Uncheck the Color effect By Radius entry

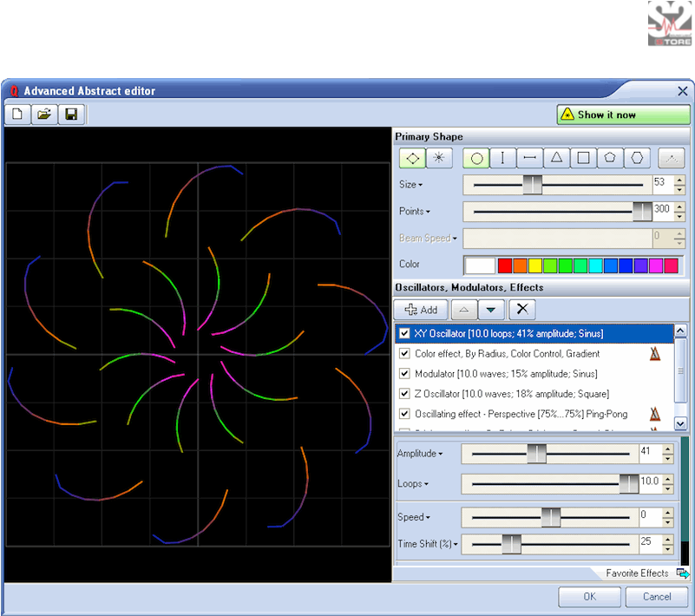pos(404,353)
